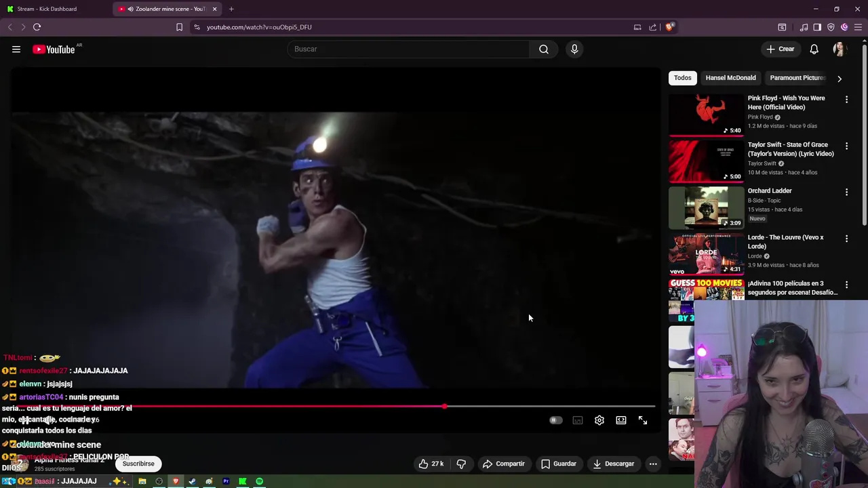Focus the Buscar search field
Viewport: 868px width, 488px height.
pyautogui.click(x=408, y=49)
